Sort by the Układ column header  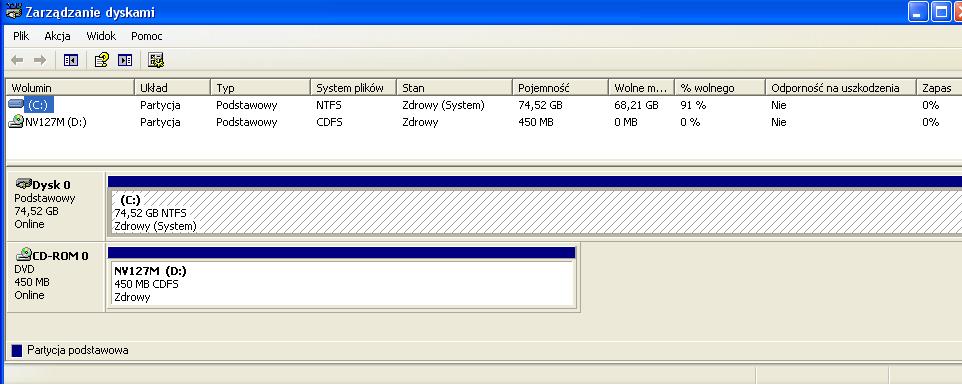[172, 88]
